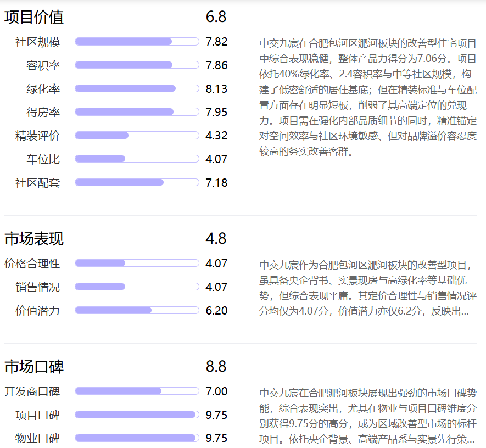Click the 6.20 score value
Screen dimensions: 486x448
(x=216, y=311)
